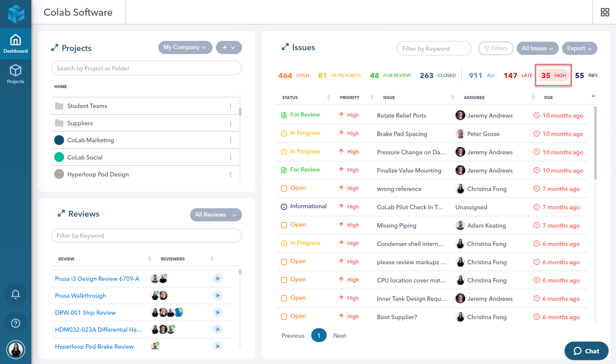Play the Prusa i3 Design Review 6709-A
Viewport: 616px width, 364px height.
218,279
